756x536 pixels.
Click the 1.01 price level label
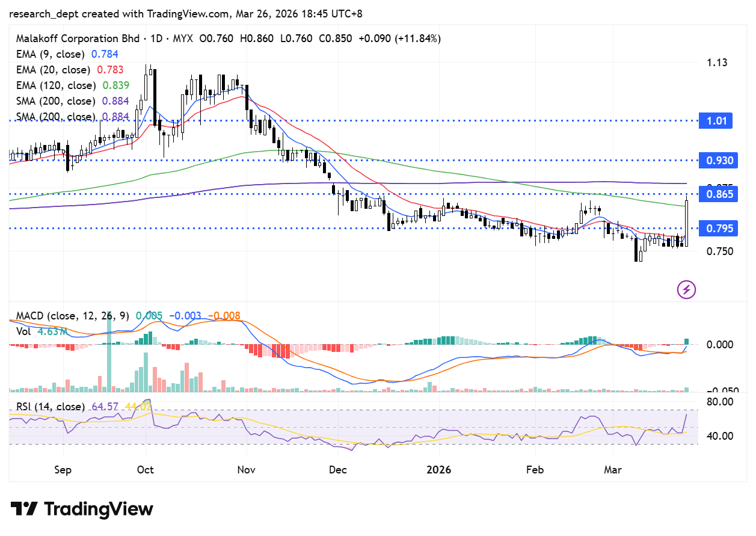coord(716,121)
